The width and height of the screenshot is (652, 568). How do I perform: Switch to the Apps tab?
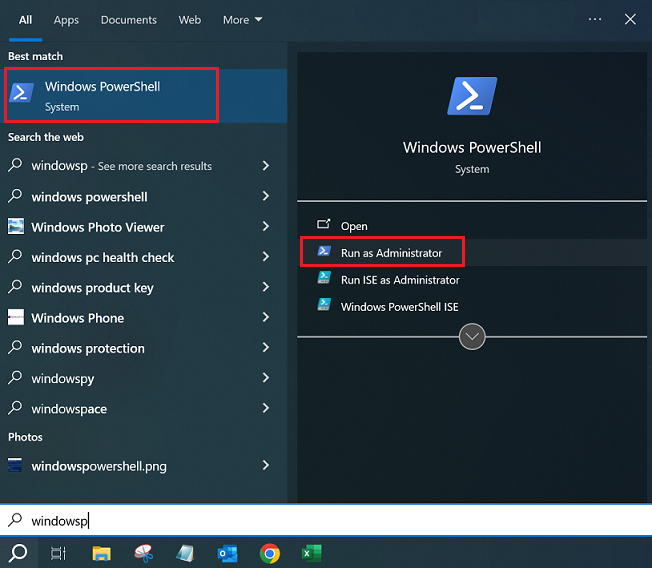pyautogui.click(x=66, y=20)
